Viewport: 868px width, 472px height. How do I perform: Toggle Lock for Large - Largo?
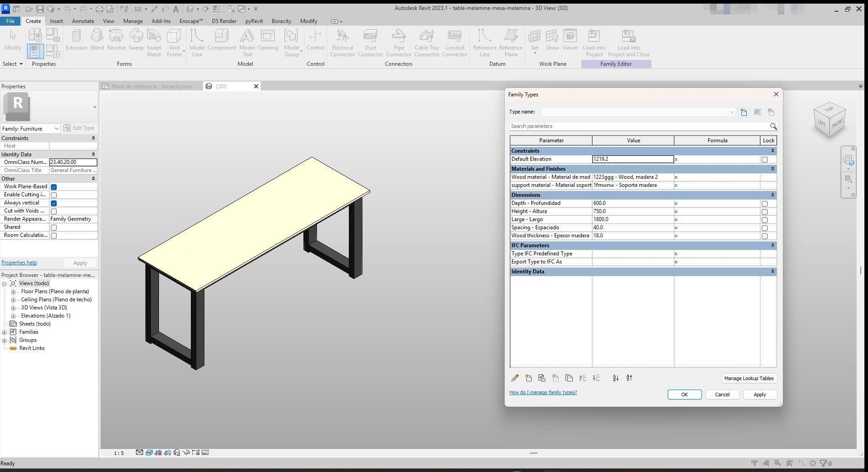[x=764, y=220]
